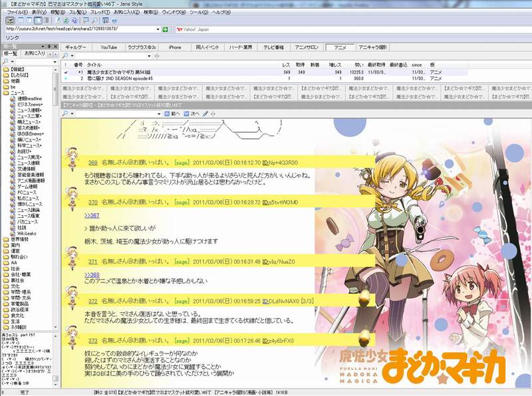Select the 板一覧 tab in side panel
Image resolution: width=532 pixels, height=396 pixels.
point(11,54)
